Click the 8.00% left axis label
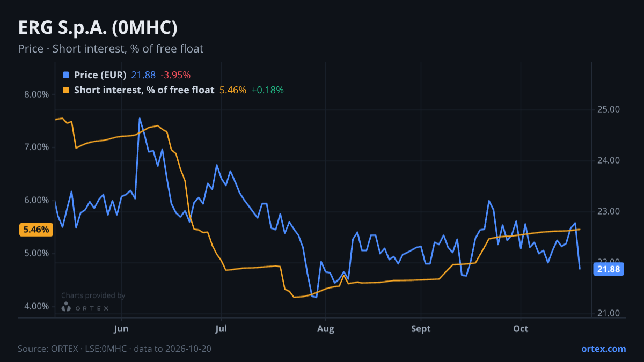The height and width of the screenshot is (362, 644). 36,94
